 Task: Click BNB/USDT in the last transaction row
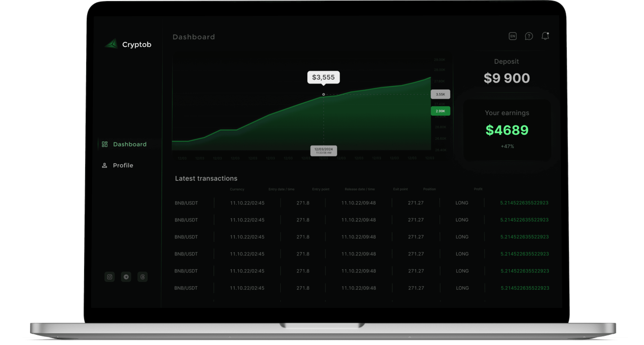(186, 288)
